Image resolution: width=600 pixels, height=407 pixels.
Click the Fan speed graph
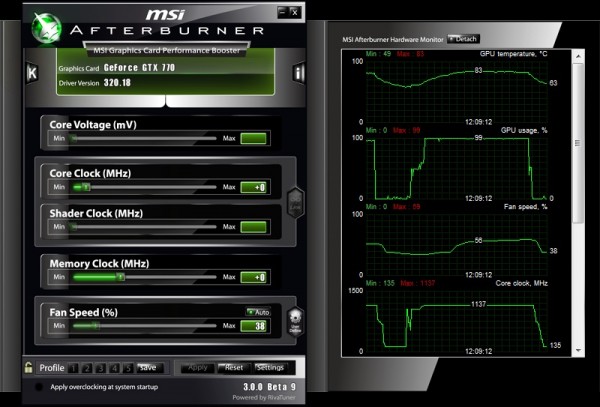coord(457,245)
